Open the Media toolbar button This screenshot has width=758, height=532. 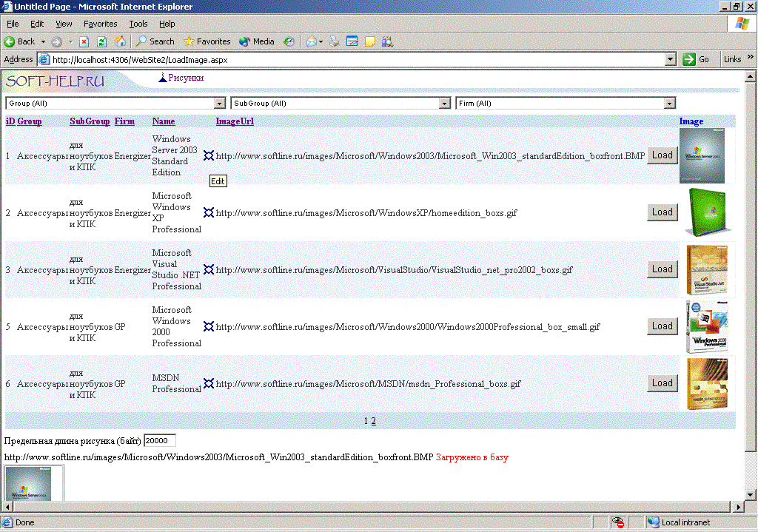coord(257,41)
